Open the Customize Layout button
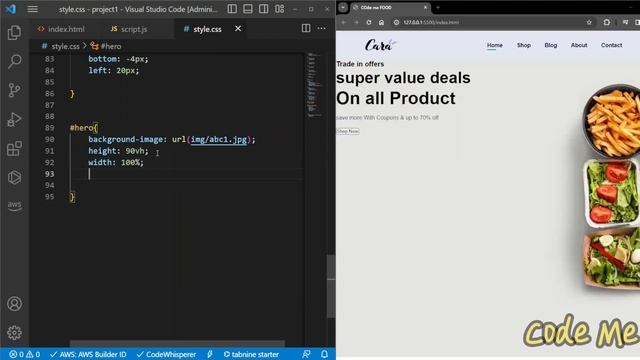Image resolution: width=640 pixels, height=360 pixels. 280,9
